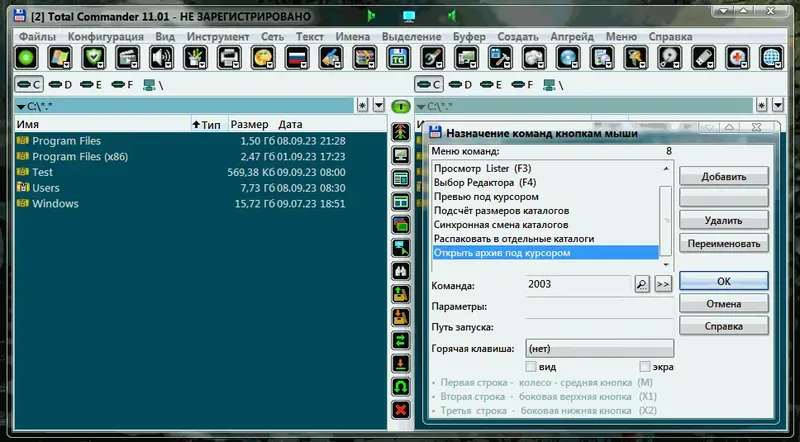The image size is (800, 442).
Task: Open the globe network toolbar icon
Action: [771, 58]
